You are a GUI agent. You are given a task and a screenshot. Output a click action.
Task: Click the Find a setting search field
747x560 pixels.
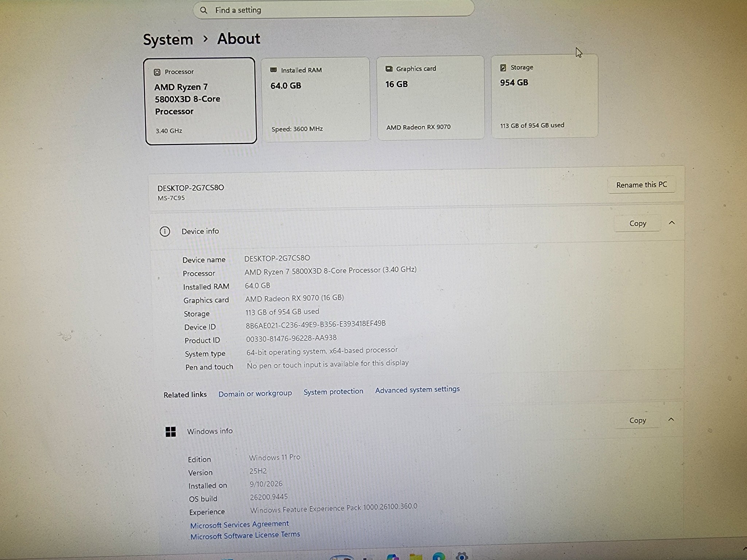tap(333, 9)
